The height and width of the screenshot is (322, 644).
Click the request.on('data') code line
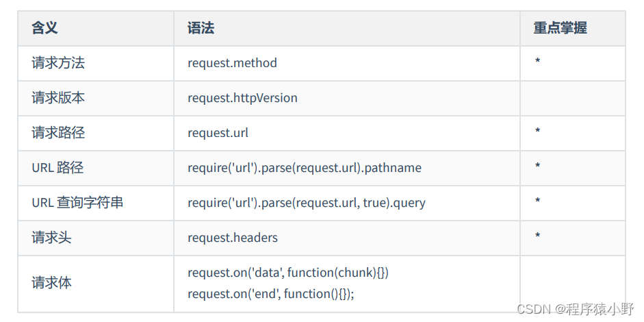click(x=288, y=273)
